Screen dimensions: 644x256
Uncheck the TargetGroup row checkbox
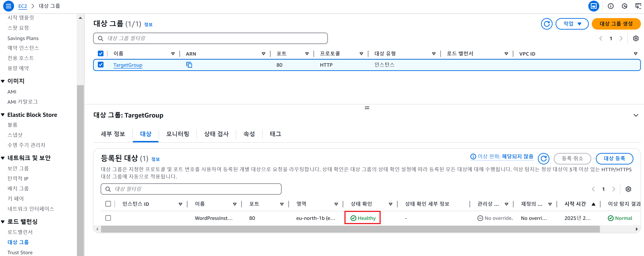(101, 65)
